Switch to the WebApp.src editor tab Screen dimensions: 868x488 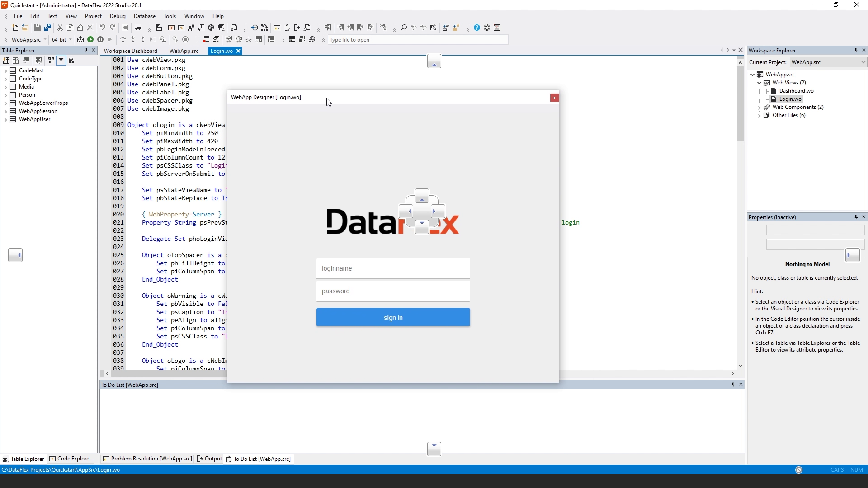click(184, 51)
